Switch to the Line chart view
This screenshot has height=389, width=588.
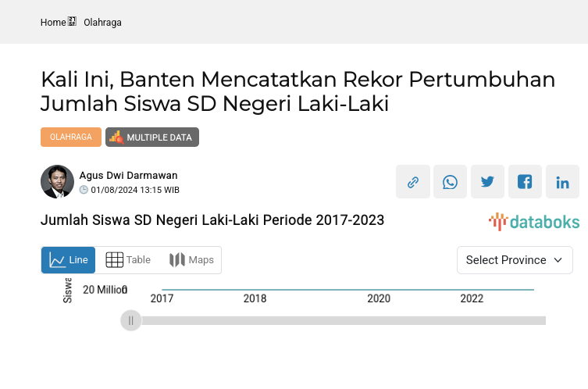[69, 260]
